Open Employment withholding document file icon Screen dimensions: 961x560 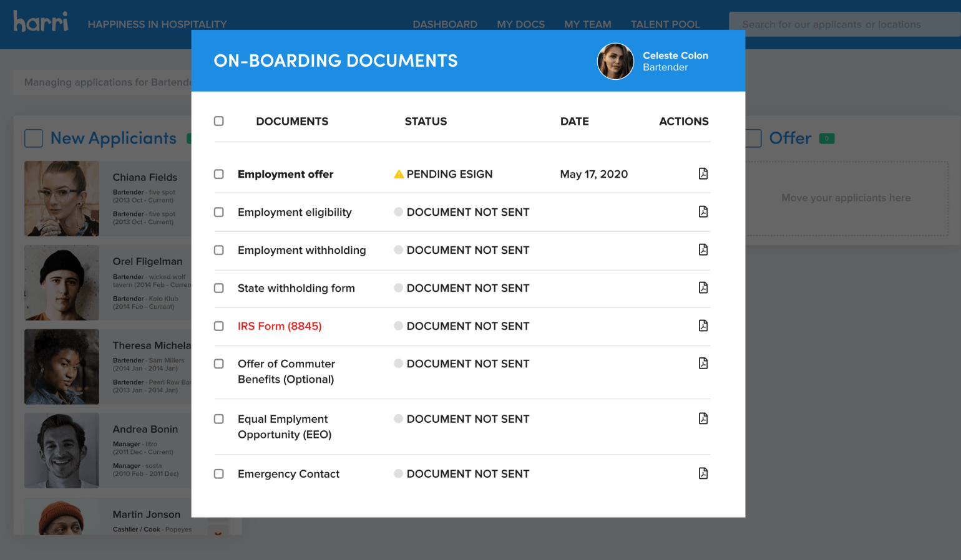[x=703, y=250]
